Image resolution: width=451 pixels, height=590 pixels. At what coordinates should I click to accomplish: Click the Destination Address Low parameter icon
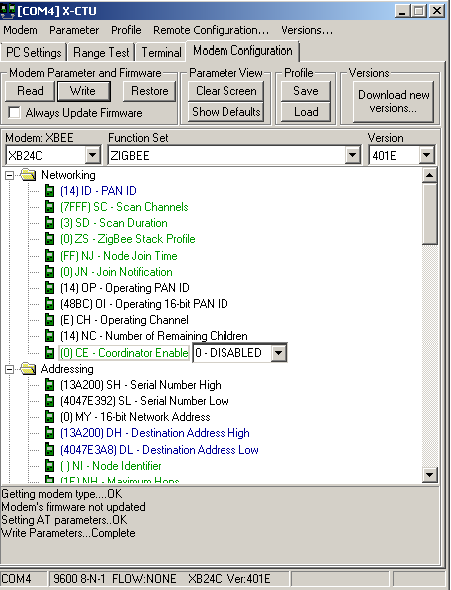click(49, 449)
